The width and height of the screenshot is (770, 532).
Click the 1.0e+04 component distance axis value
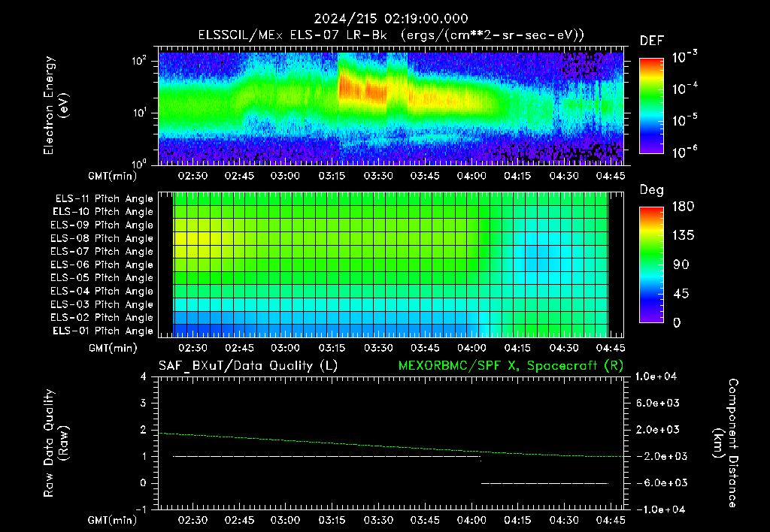coord(656,376)
